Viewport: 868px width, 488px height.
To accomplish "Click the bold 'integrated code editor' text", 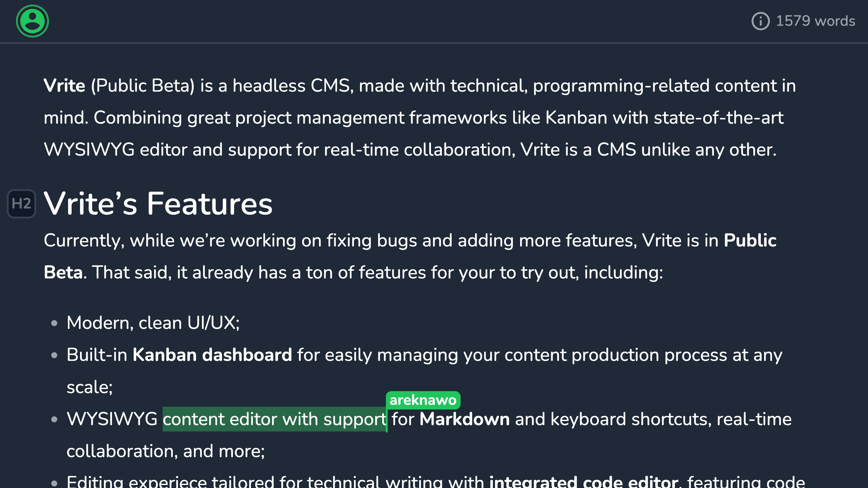I will tap(584, 481).
